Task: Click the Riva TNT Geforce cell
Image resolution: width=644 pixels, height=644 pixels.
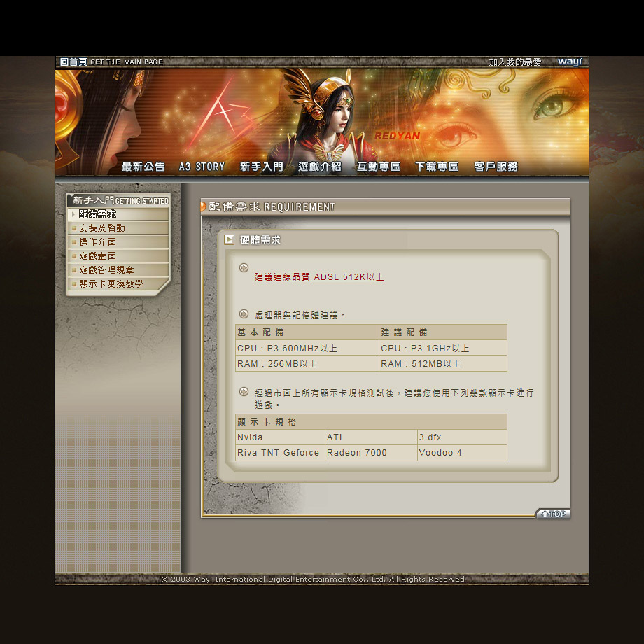Action: (280, 453)
